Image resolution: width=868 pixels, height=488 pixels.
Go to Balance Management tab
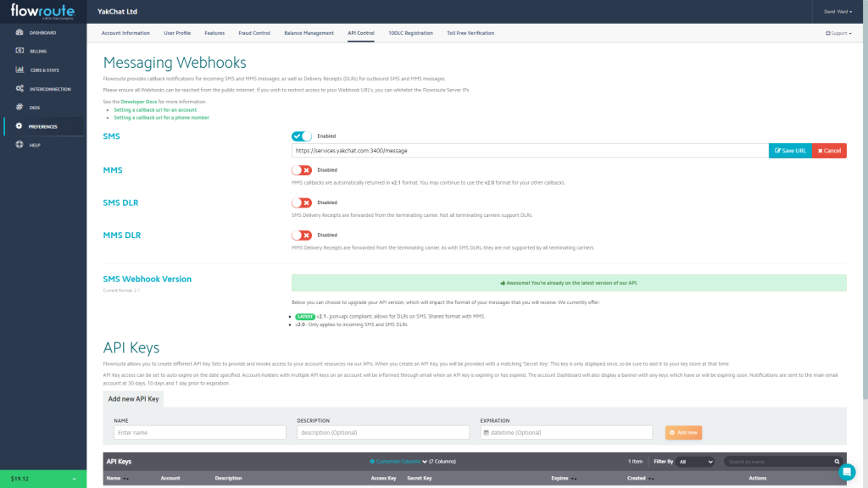coord(309,33)
